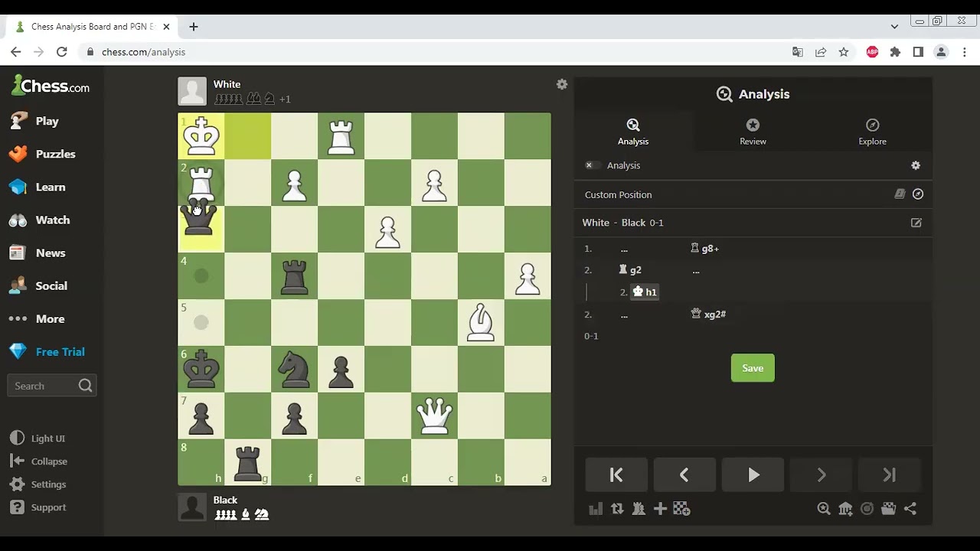Bookmark this page star icon
This screenshot has width=980, height=551.
(x=844, y=52)
